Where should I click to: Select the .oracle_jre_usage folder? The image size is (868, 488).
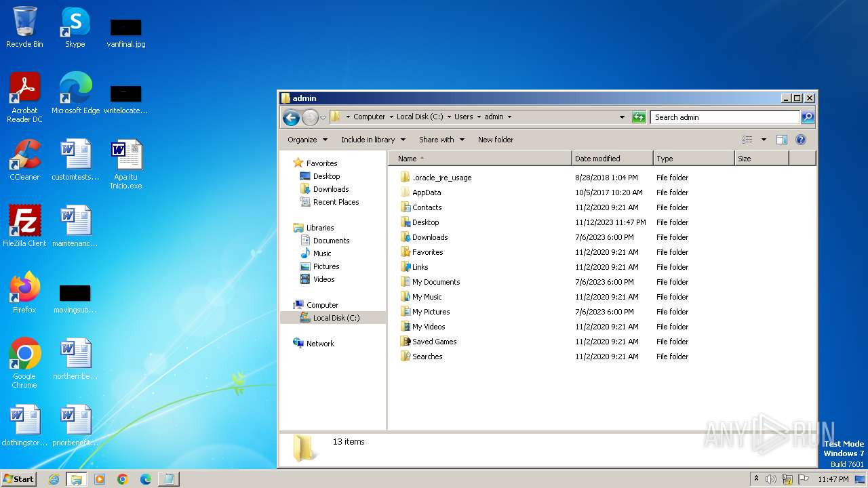tap(435, 178)
